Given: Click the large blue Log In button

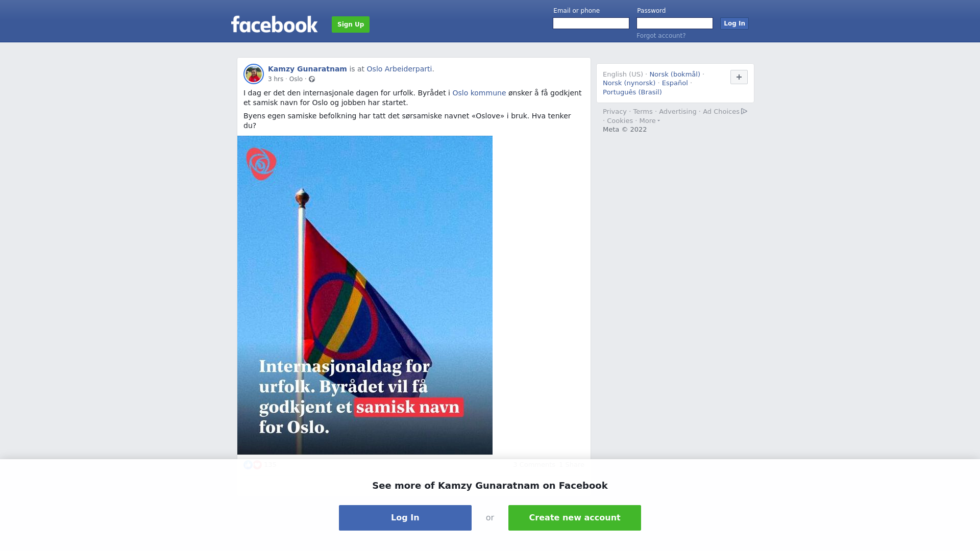Looking at the screenshot, I should click(x=405, y=518).
